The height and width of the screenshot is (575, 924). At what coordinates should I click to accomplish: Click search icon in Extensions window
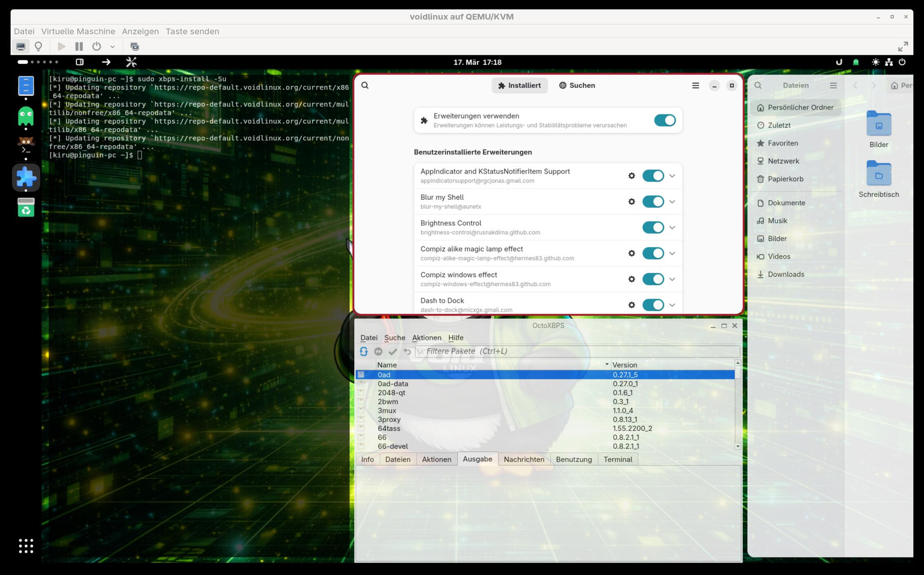click(x=365, y=85)
